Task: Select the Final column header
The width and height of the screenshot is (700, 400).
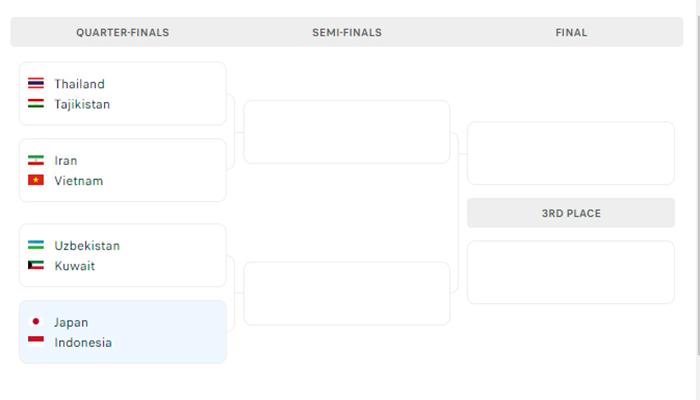Action: [571, 32]
